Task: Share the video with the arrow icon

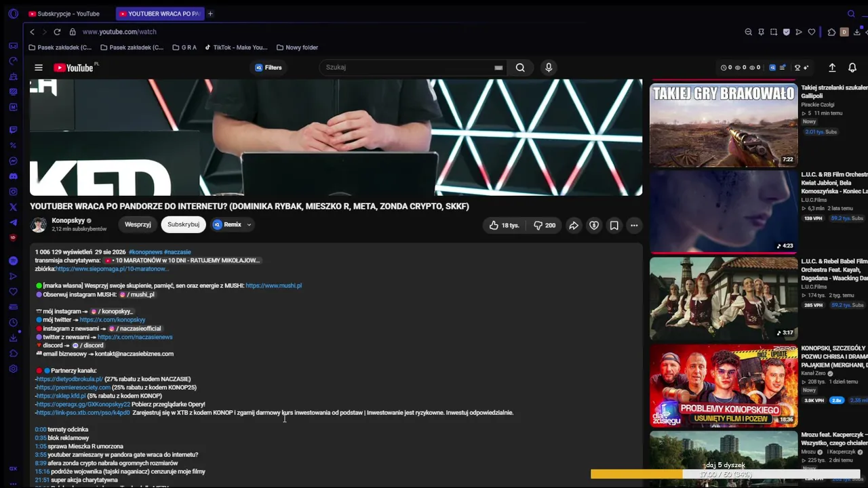Action: [x=574, y=225]
